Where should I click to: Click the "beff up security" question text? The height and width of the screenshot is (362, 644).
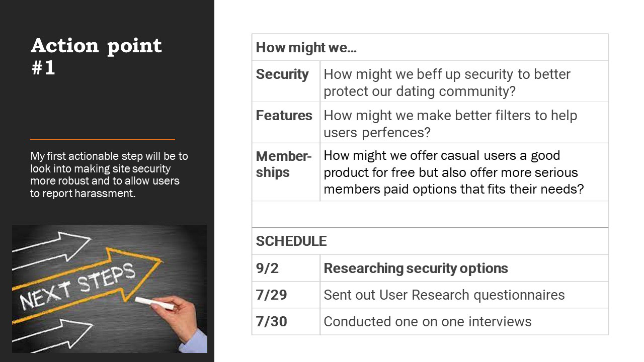(x=447, y=82)
